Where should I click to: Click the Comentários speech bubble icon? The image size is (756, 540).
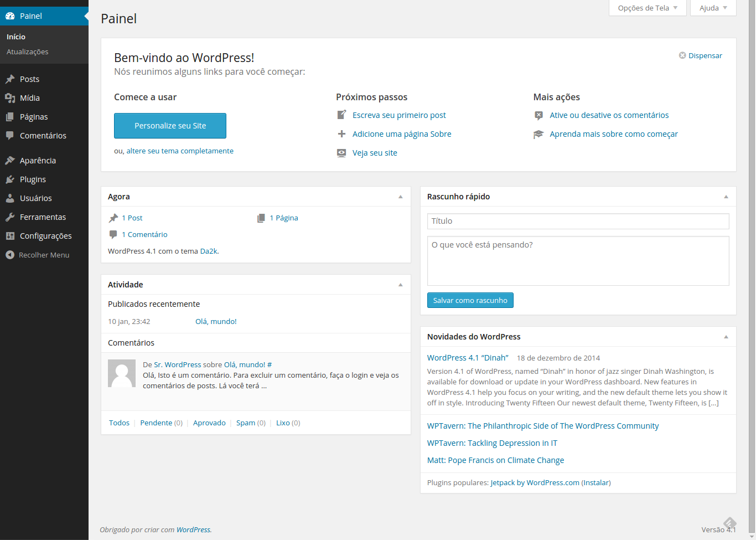[10, 136]
